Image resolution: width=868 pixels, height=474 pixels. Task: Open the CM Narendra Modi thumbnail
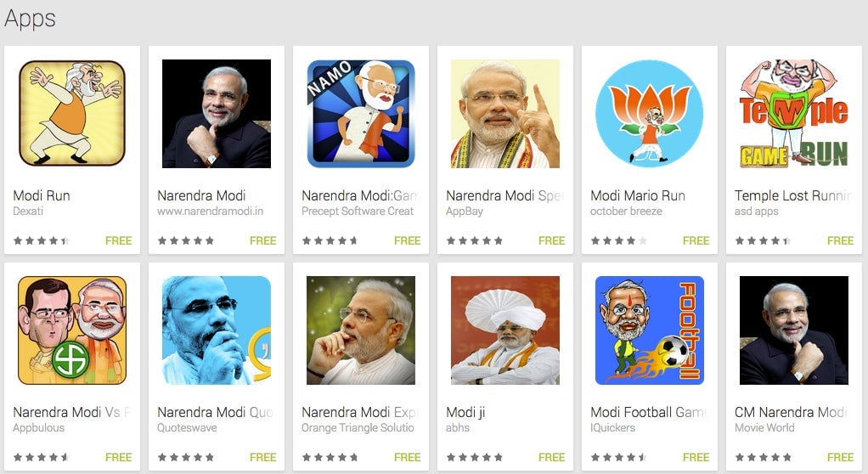click(794, 330)
